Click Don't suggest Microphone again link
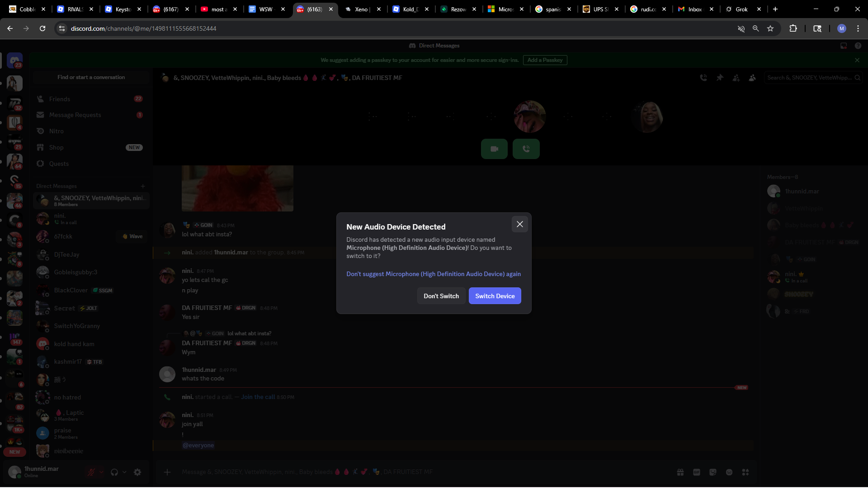 pos(434,274)
